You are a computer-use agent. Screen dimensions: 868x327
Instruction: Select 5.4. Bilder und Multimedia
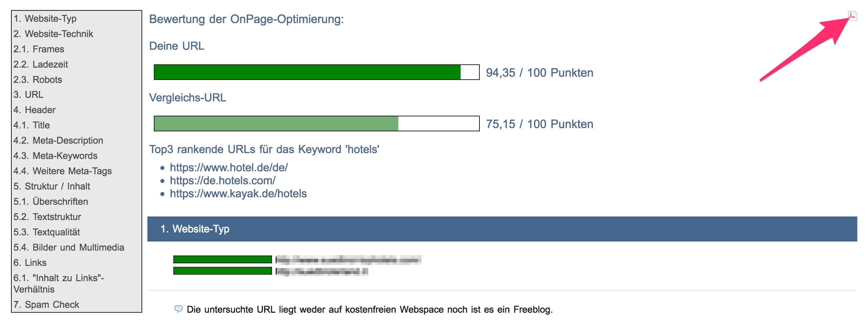click(x=69, y=247)
